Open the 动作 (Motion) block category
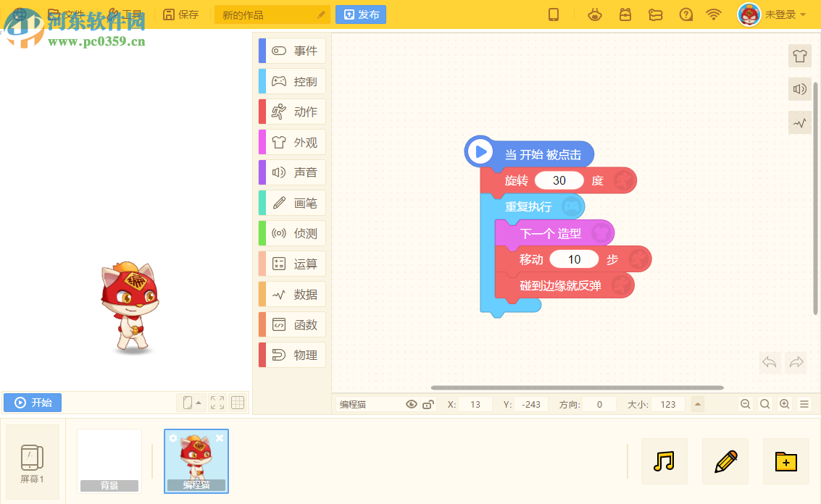Viewport: 821px width, 504px height. [290, 111]
